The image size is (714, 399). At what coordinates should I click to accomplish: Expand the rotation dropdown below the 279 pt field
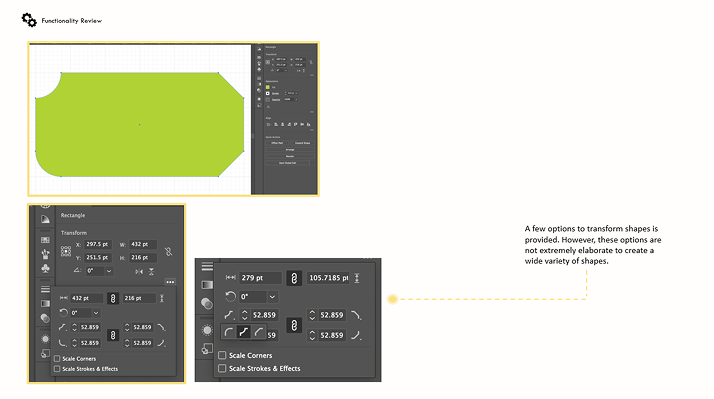[272, 297]
